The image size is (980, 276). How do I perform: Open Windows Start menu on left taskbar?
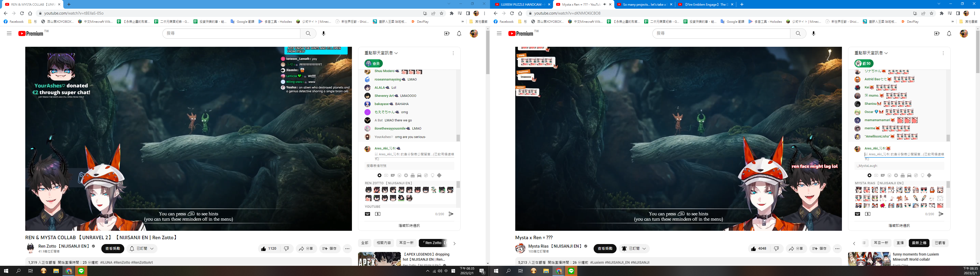tap(6, 271)
